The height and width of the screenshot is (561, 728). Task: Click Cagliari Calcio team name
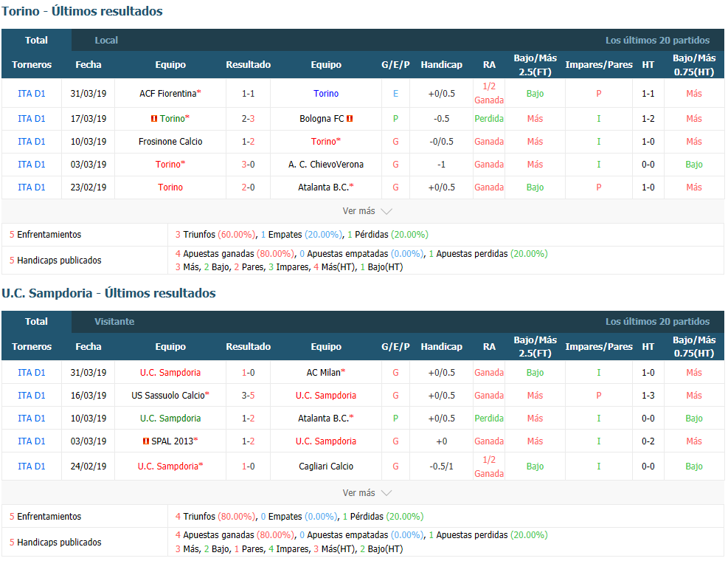point(326,467)
